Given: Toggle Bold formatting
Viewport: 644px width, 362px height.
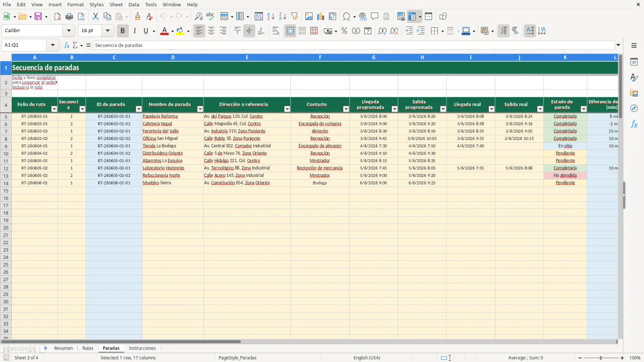Looking at the screenshot, I should click(122, 31).
